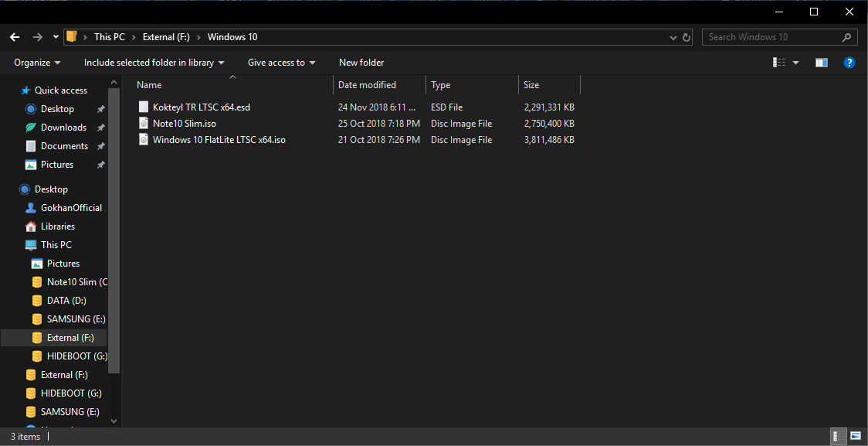Viewport: 868px width, 446px height.
Task: Open the Organize menu
Action: click(38, 63)
